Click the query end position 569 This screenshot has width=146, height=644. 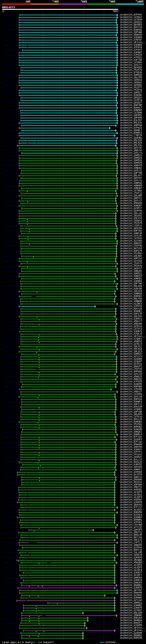tap(115, 11)
